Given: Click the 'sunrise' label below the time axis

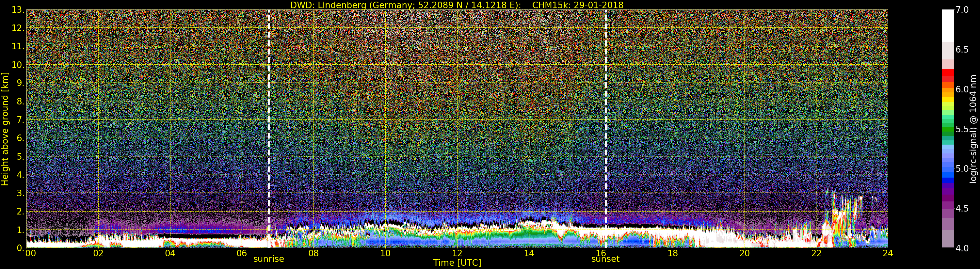Looking at the screenshot, I should [268, 259].
